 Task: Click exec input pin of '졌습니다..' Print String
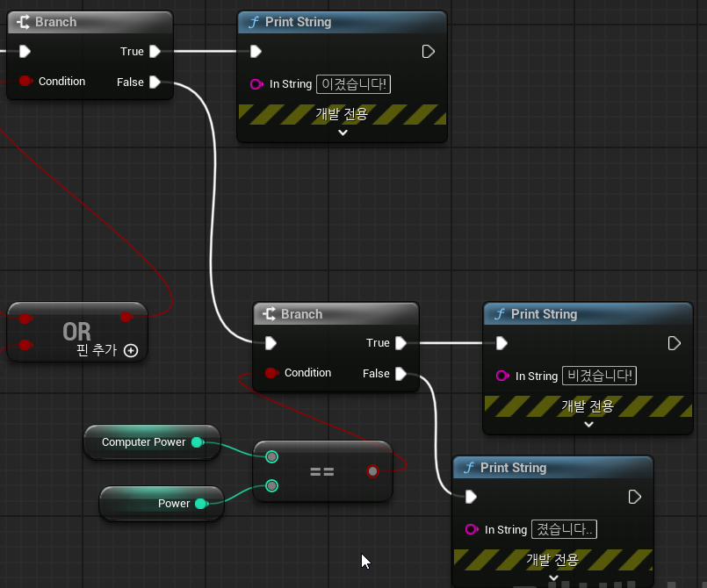[x=471, y=497]
